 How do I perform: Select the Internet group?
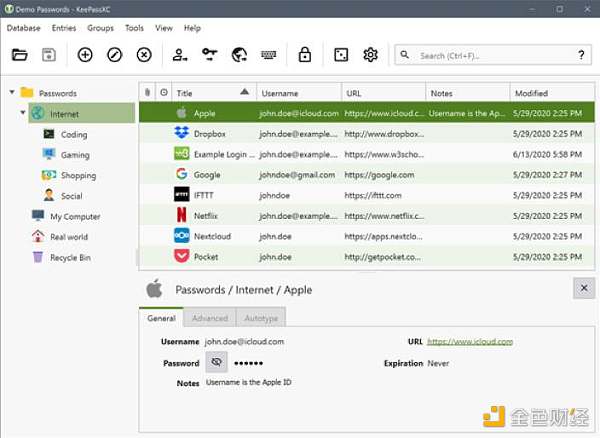[x=82, y=113]
